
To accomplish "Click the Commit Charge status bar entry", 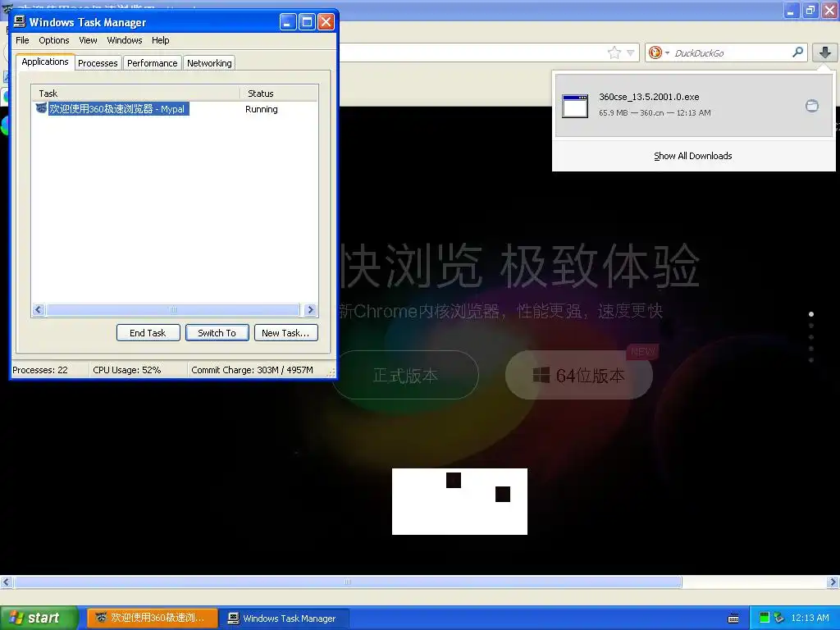I will (x=253, y=370).
